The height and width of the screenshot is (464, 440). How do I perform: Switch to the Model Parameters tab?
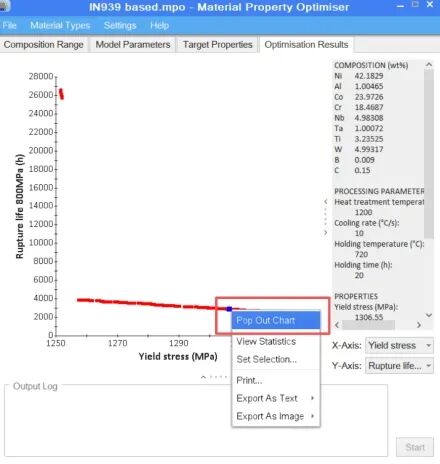[x=133, y=45]
